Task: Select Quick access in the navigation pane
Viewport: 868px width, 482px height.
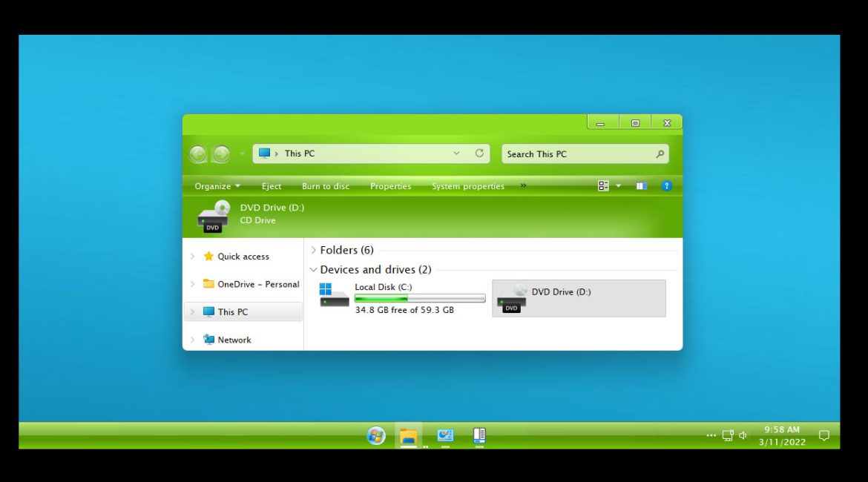Action: (x=243, y=257)
